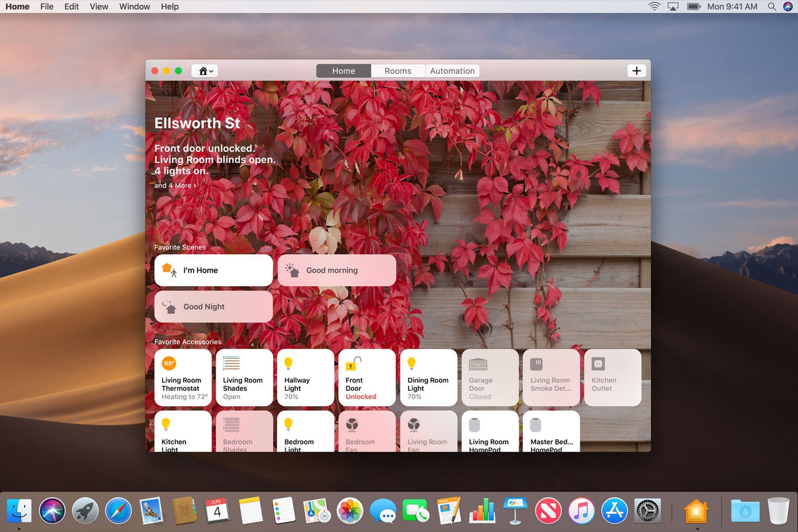Open Reminders icon in Dock
The image size is (798, 532).
pyautogui.click(x=283, y=511)
